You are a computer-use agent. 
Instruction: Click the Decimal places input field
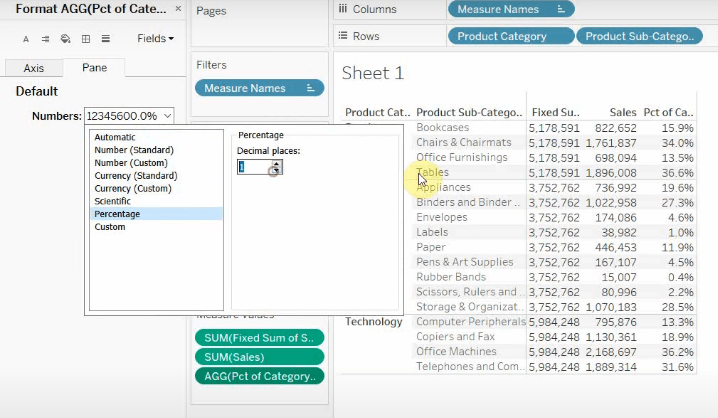252,167
